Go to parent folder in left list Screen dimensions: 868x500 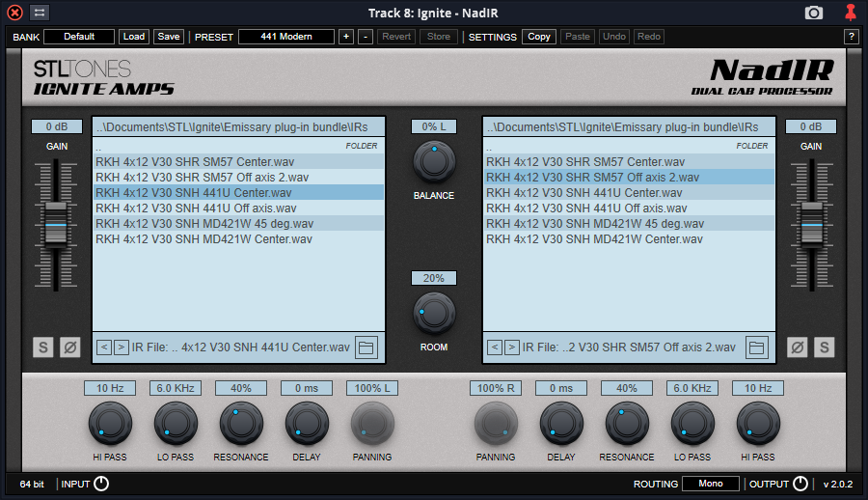point(238,147)
